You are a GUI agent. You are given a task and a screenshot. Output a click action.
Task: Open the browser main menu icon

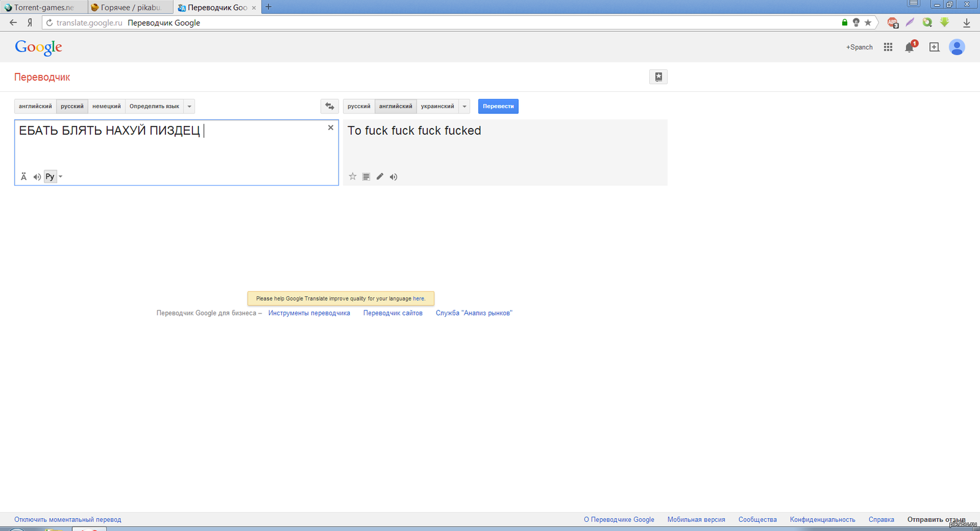click(x=913, y=4)
